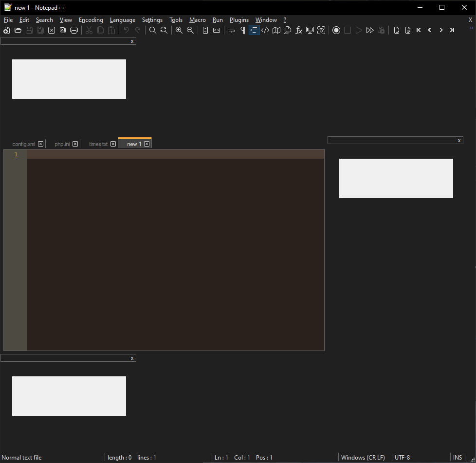The height and width of the screenshot is (463, 476).
Task: Open the Document List icon
Action: point(288,30)
